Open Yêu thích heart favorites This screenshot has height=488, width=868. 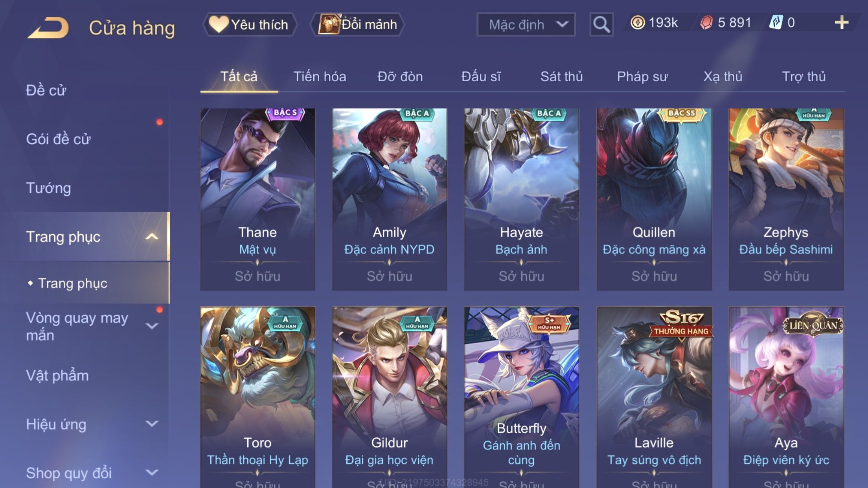[249, 24]
